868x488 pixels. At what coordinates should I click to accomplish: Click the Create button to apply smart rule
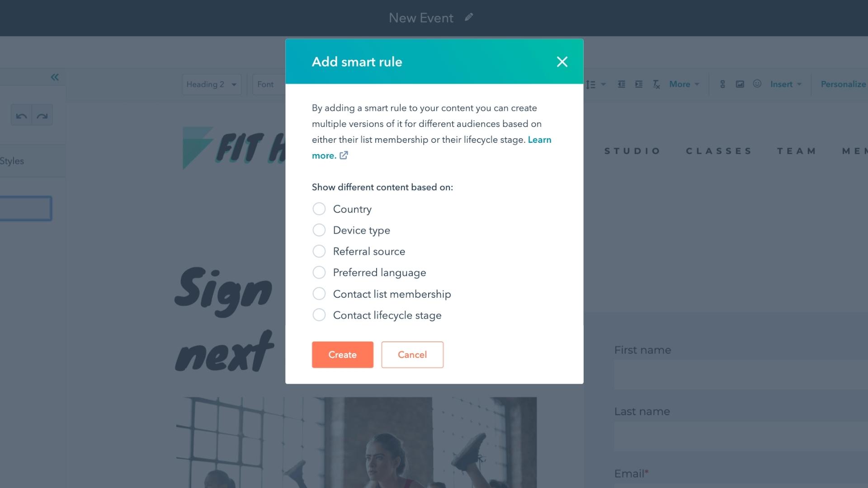click(342, 354)
